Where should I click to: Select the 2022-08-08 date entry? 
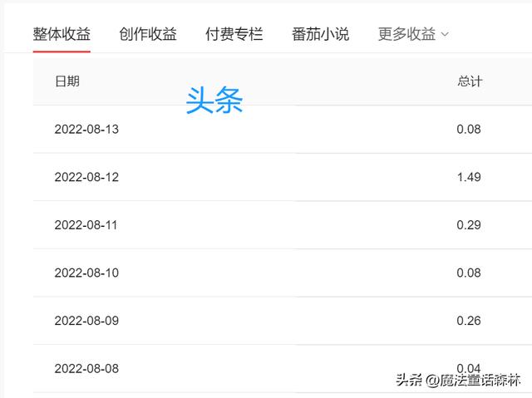coord(87,368)
